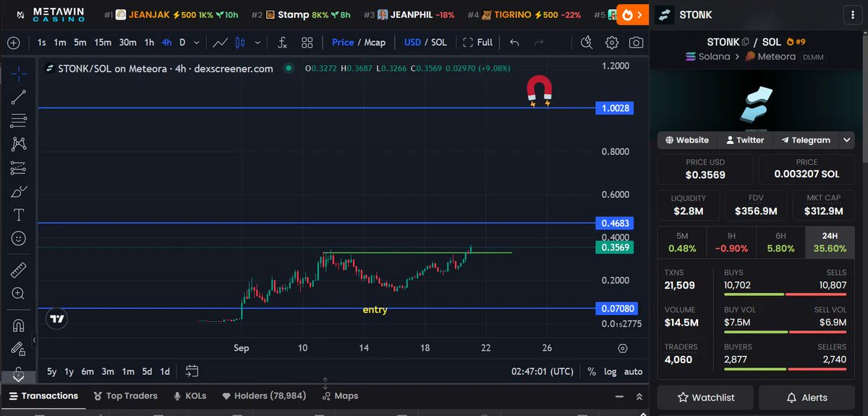Show the 6H price change stats

780,242
